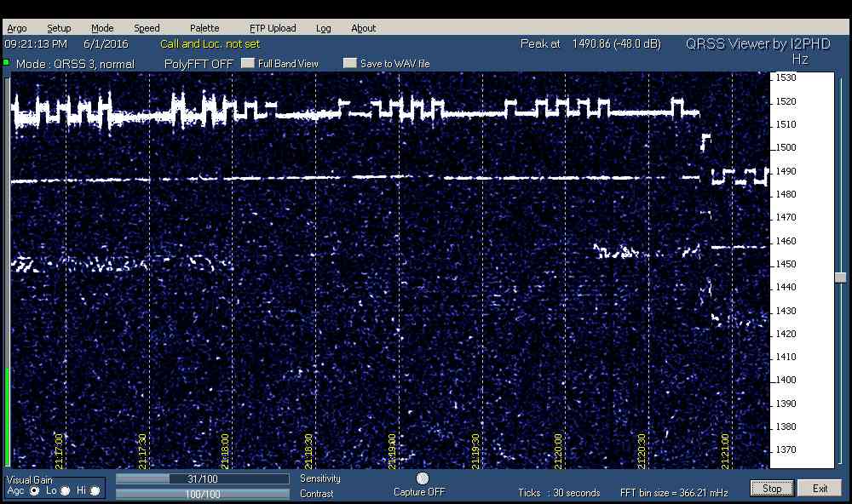Click the Exit button
Screen dimensions: 852x504
[x=820, y=489]
